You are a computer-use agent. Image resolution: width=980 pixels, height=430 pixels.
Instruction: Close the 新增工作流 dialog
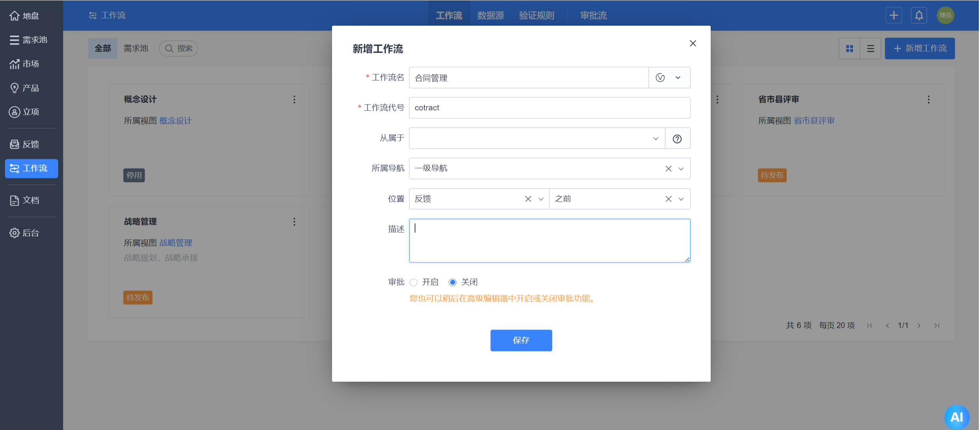coord(693,43)
